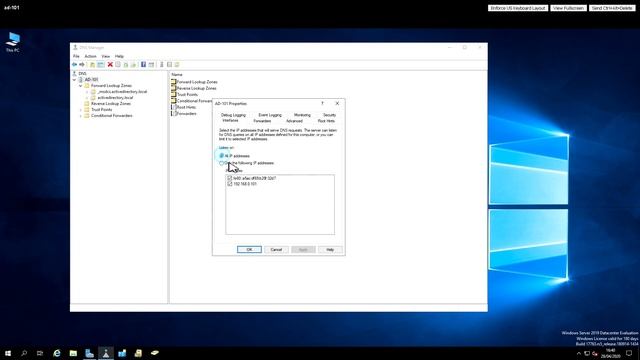The width and height of the screenshot is (640, 360).
Task: Select Root Hints in the list pane
Action: click(x=186, y=107)
